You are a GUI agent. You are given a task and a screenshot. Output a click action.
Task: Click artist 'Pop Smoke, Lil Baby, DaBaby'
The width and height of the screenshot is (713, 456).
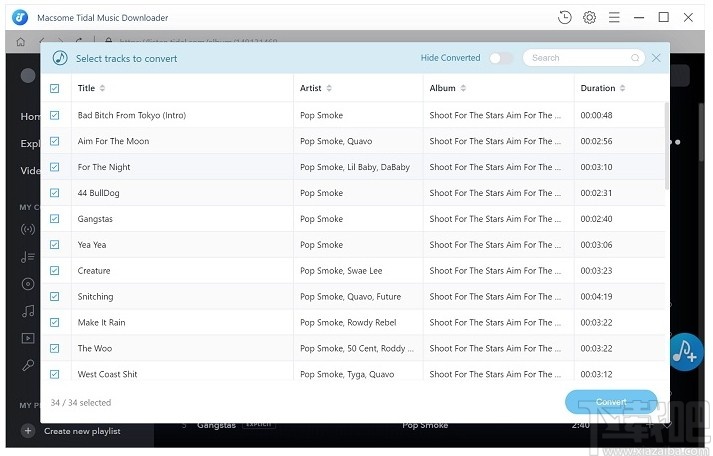pos(355,167)
